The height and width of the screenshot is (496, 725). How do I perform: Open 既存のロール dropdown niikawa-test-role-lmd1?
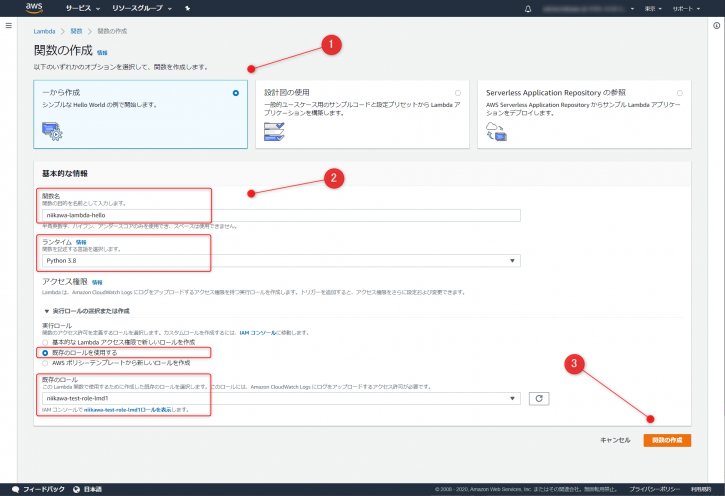point(281,398)
